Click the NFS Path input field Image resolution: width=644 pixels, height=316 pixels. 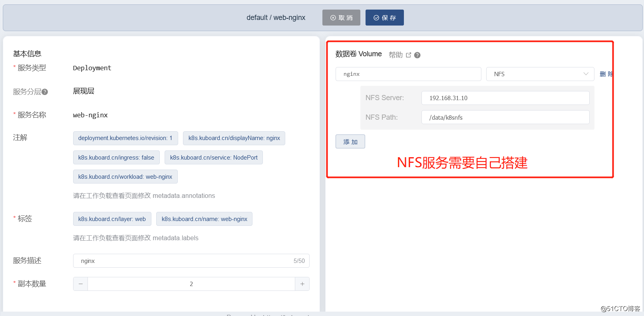coord(505,117)
